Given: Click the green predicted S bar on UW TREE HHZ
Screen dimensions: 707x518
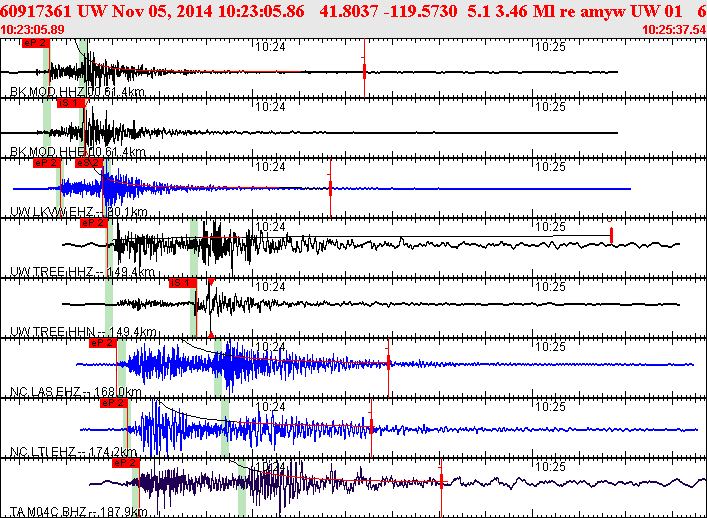Looking at the screenshot, I should (194, 247).
